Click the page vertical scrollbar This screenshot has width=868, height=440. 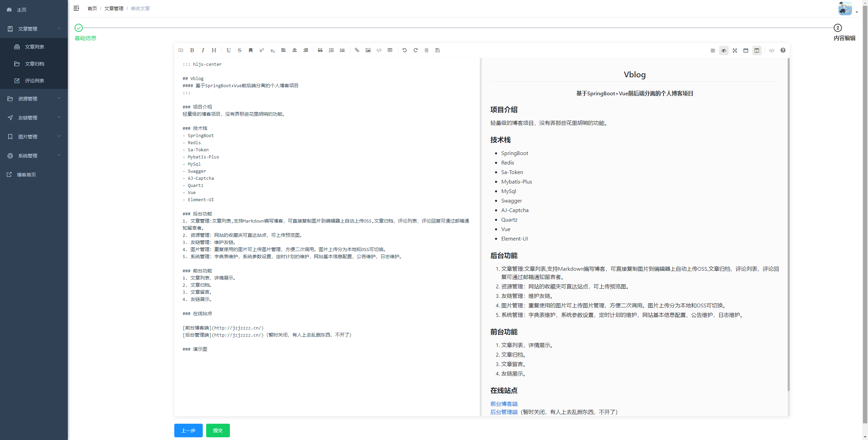865,214
